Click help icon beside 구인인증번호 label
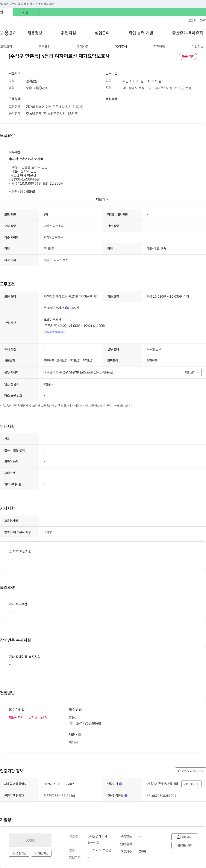Screen dimensions: 206x868 click(x=126, y=796)
